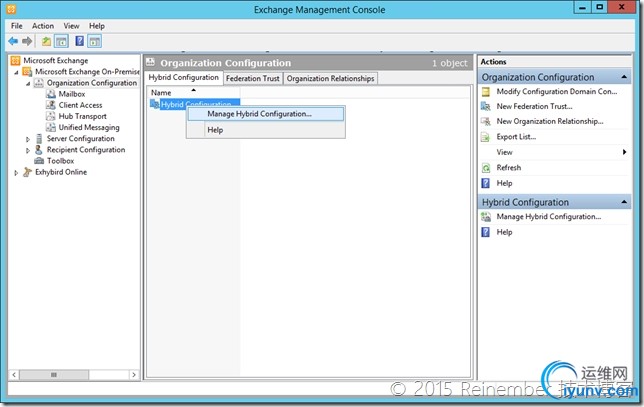Screen dimensions: 644x407
Task: Click the tree scrollbar right arrow
Action: [x=134, y=375]
